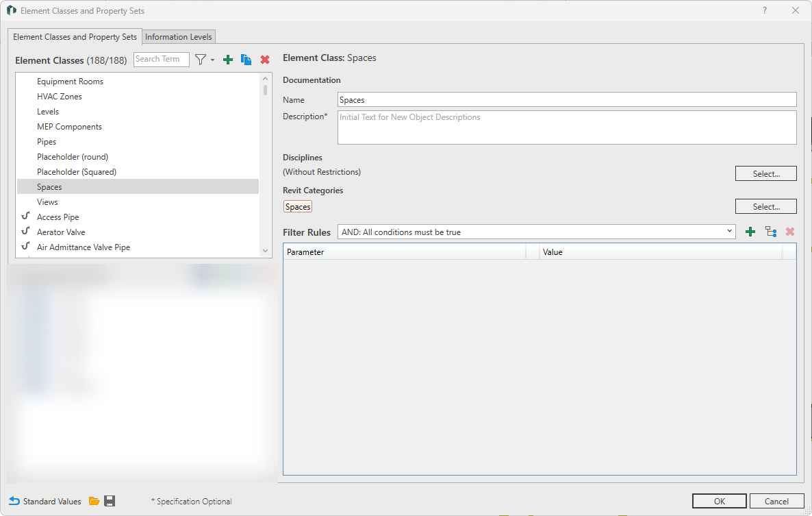Image resolution: width=812 pixels, height=516 pixels.
Task: Select Placeholder (Squared) class
Action: [138, 171]
